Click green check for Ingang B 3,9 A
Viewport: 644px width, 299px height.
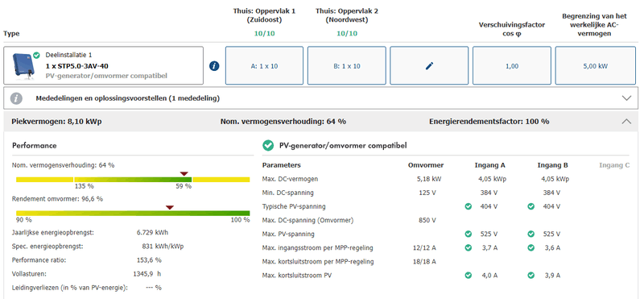[531, 275]
